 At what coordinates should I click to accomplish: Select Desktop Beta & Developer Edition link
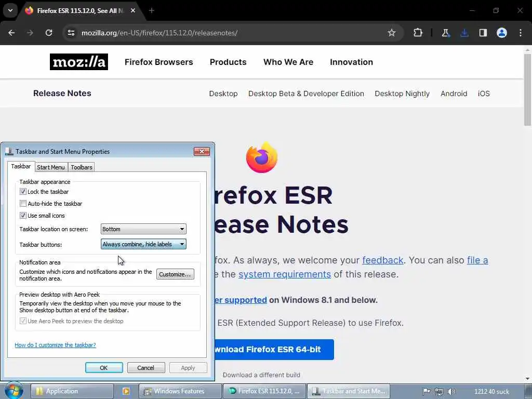(306, 94)
